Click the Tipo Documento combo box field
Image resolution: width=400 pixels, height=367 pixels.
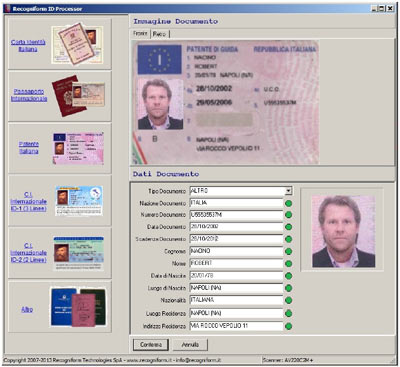click(x=241, y=191)
